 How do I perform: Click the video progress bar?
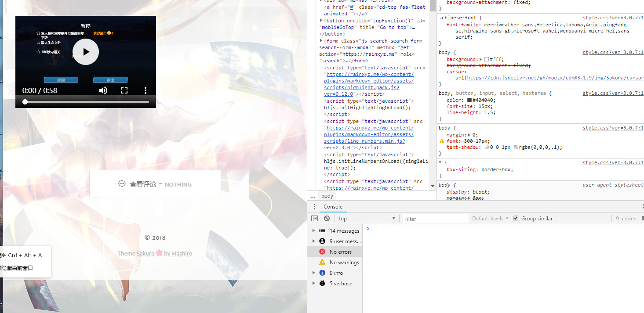click(86, 102)
